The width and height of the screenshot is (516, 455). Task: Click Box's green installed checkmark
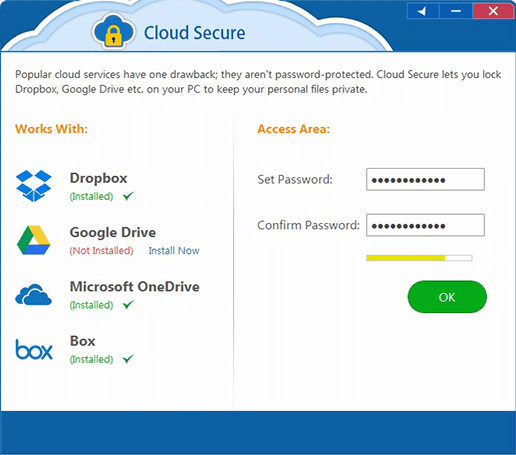(128, 359)
